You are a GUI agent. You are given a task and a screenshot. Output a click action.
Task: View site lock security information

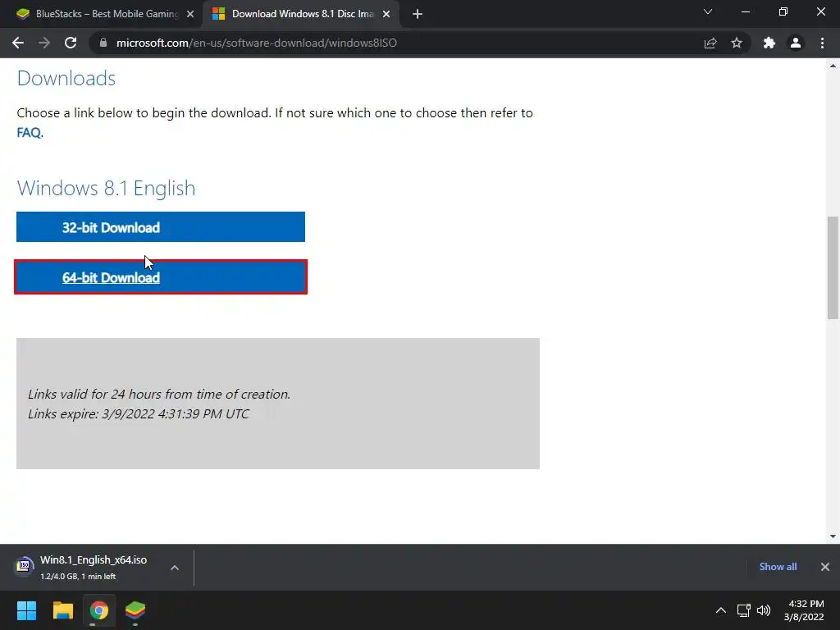pyautogui.click(x=103, y=43)
